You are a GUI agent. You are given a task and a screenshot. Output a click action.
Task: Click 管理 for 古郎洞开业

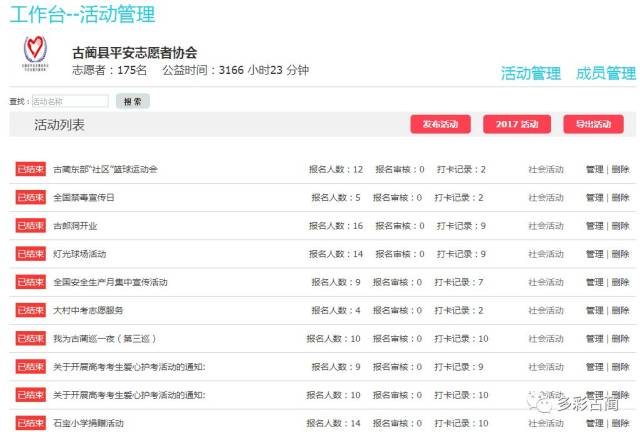coord(594,226)
